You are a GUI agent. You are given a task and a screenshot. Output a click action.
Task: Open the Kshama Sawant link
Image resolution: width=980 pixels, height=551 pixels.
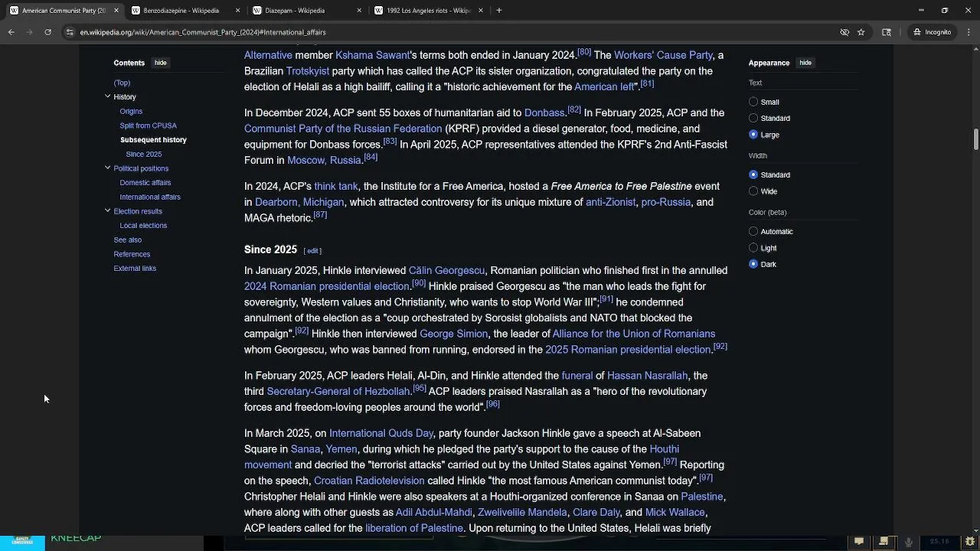coord(372,55)
